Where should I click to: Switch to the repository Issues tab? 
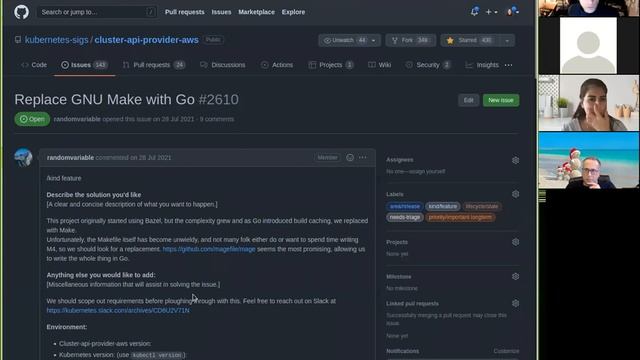84,65
